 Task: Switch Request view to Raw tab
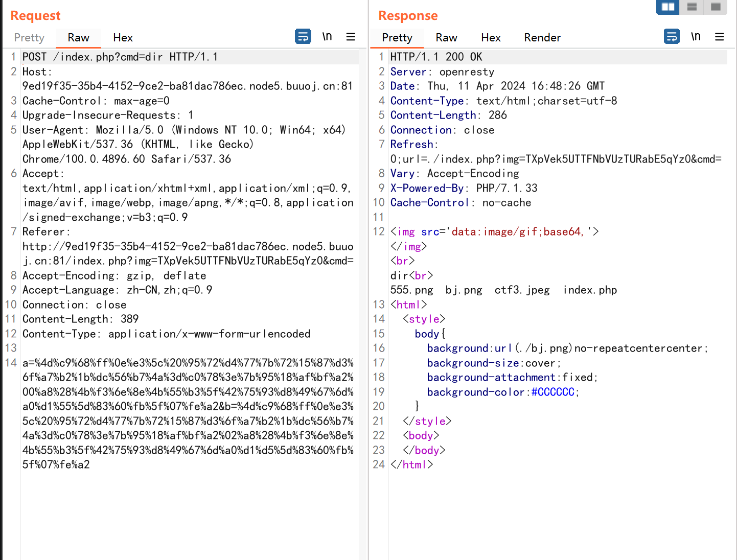point(78,38)
